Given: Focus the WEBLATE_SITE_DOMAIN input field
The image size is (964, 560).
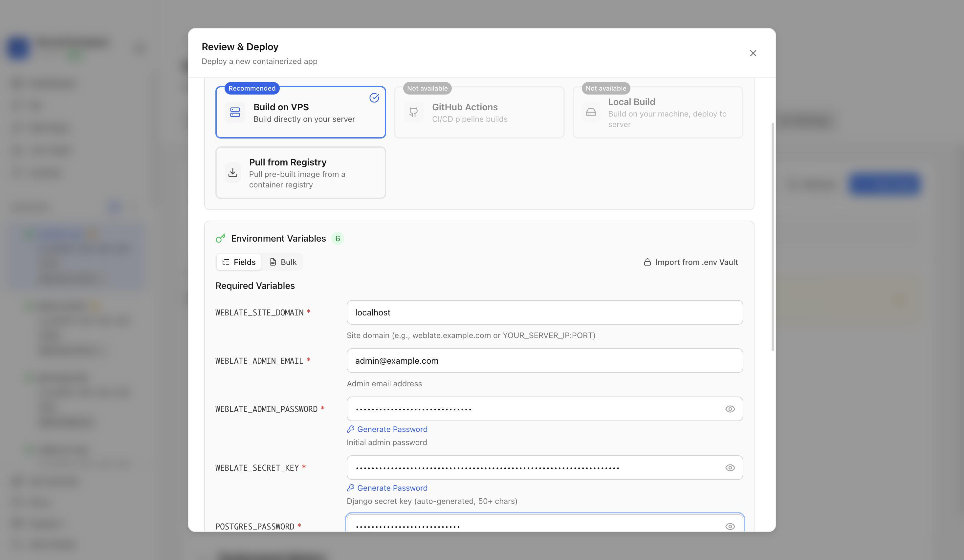Looking at the screenshot, I should point(544,312).
